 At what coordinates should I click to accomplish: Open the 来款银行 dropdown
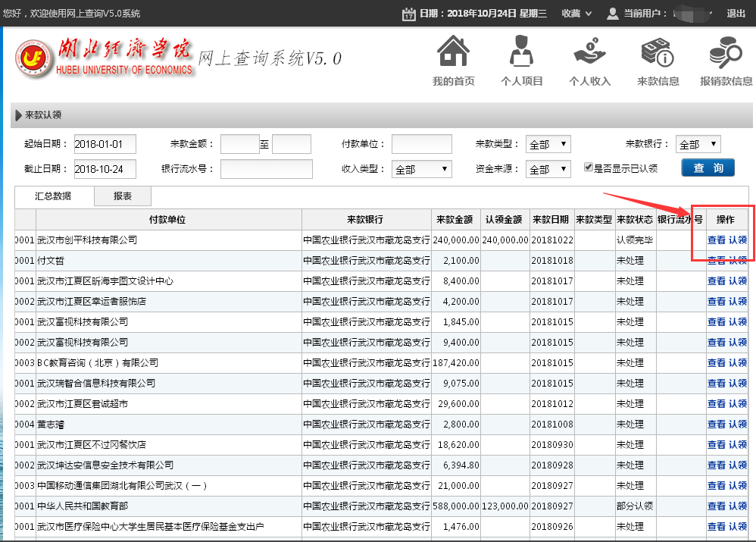698,144
